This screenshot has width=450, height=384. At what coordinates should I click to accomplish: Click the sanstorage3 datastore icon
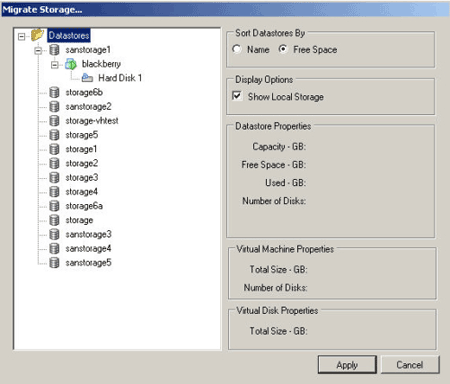click(54, 234)
